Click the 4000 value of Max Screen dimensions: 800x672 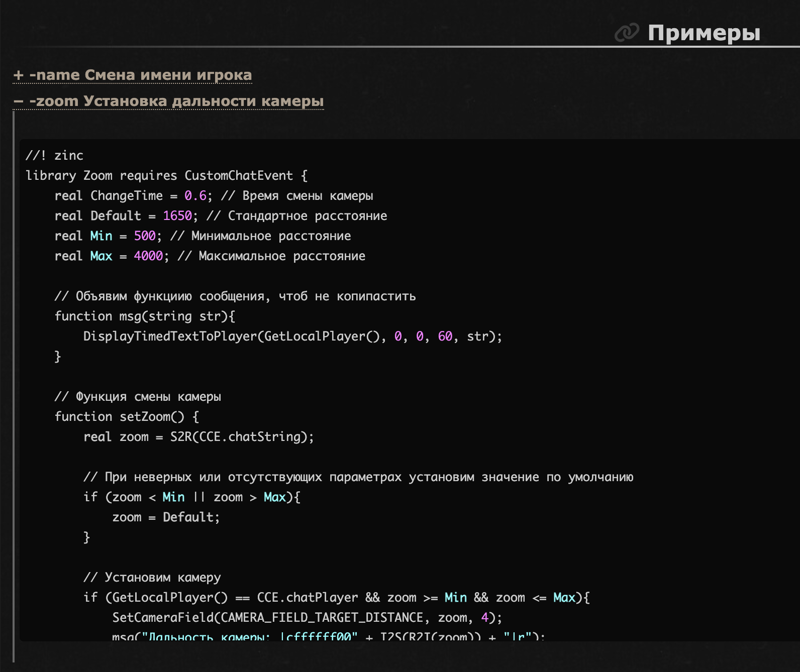[148, 256]
